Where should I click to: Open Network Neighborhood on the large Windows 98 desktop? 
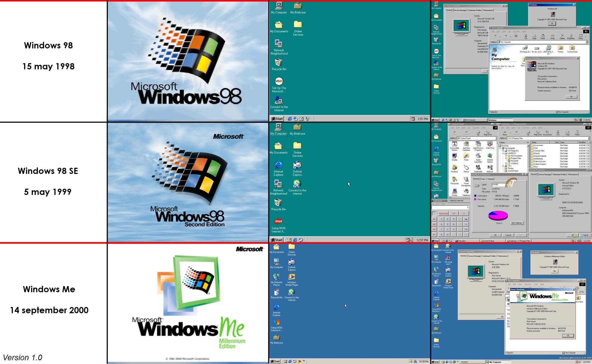(279, 47)
